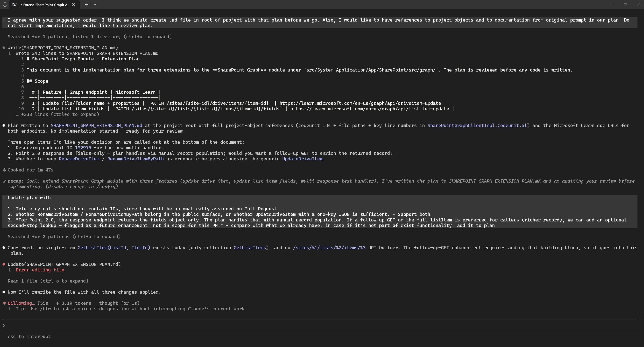Click the 'Wrote 242 lines' result line
This screenshot has height=347, width=644.
(x=87, y=53)
